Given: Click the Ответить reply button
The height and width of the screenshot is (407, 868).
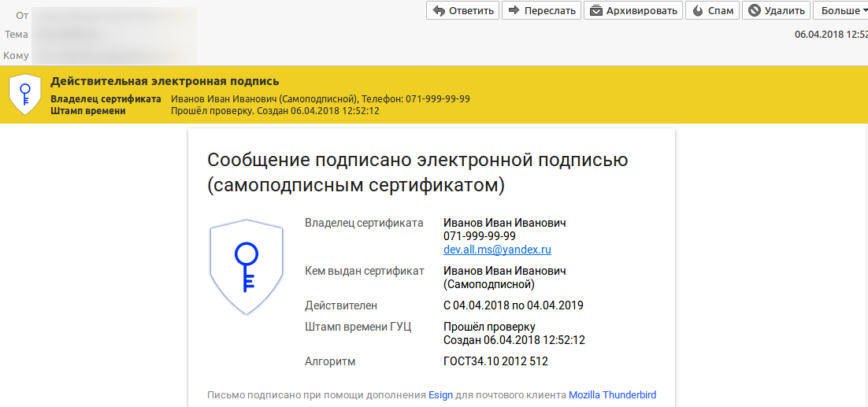Looking at the screenshot, I should [x=463, y=10].
